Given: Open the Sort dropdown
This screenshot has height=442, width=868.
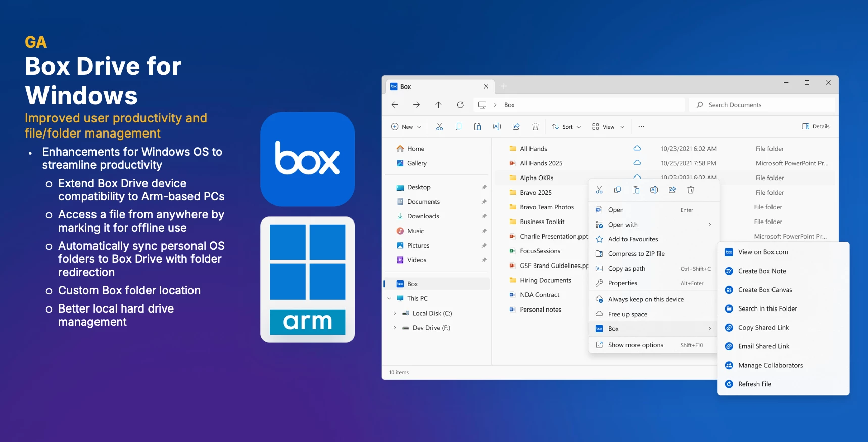Looking at the screenshot, I should tap(566, 127).
